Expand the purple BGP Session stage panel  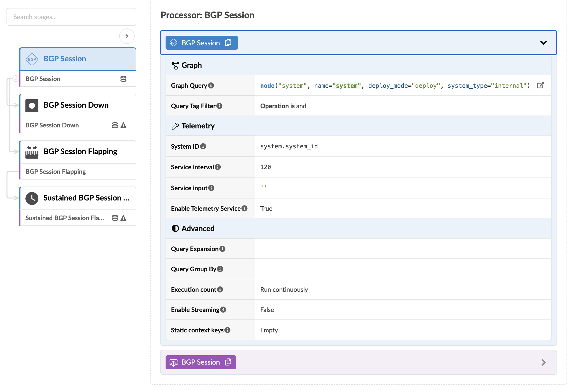point(543,362)
